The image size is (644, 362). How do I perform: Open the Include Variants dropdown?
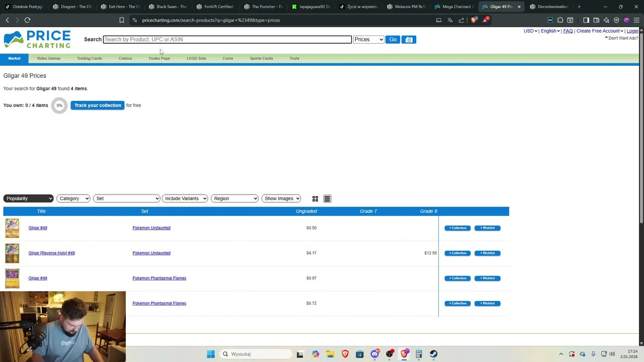pyautogui.click(x=185, y=199)
